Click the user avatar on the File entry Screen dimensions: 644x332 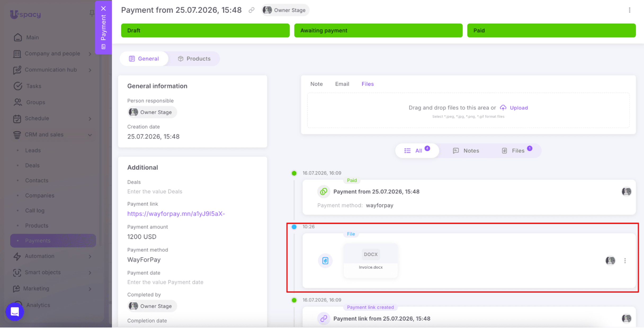tap(610, 261)
